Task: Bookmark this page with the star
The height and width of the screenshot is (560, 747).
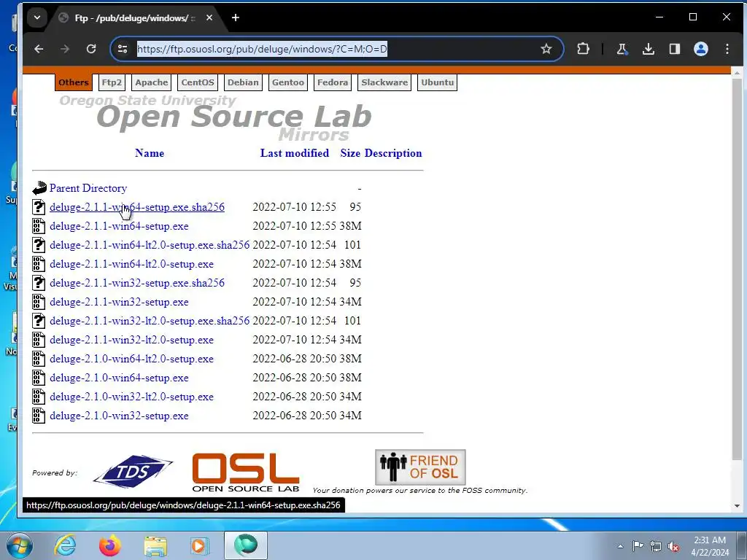Action: pos(546,49)
